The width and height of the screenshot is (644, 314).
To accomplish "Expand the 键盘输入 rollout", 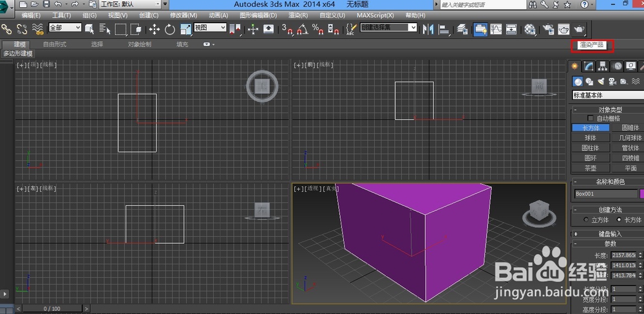I will [x=608, y=234].
